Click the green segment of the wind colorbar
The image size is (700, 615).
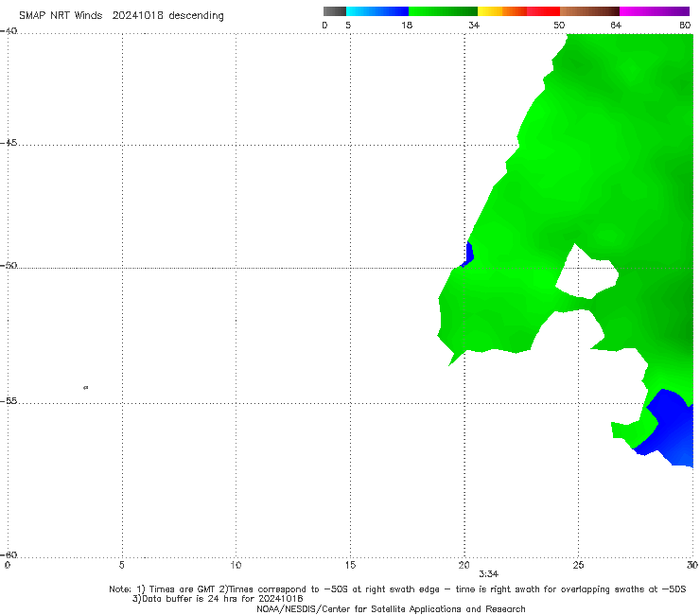444,11
